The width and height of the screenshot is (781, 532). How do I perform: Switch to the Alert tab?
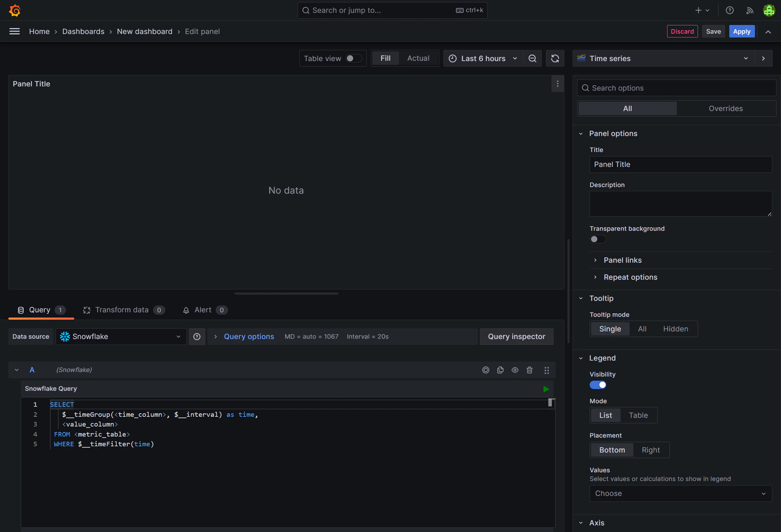[205, 310]
